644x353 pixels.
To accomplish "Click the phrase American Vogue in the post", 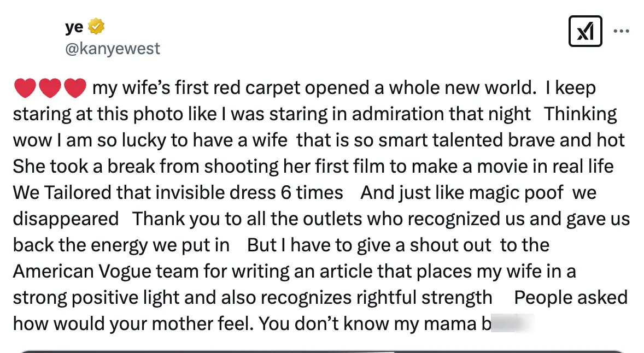I will (x=80, y=270).
